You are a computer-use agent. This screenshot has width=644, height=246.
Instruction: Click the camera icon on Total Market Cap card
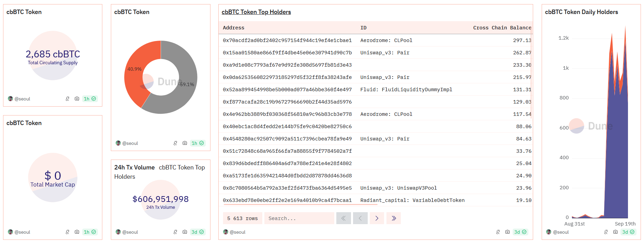[x=77, y=232]
